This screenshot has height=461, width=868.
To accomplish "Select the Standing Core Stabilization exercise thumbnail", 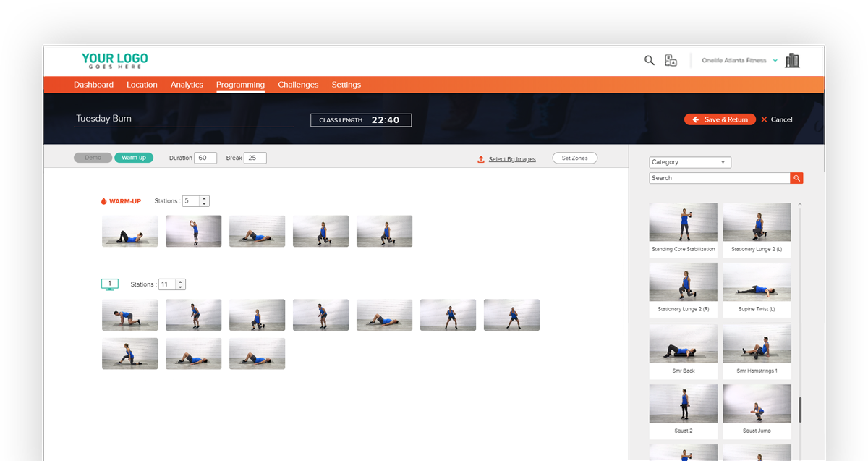I will pos(684,222).
